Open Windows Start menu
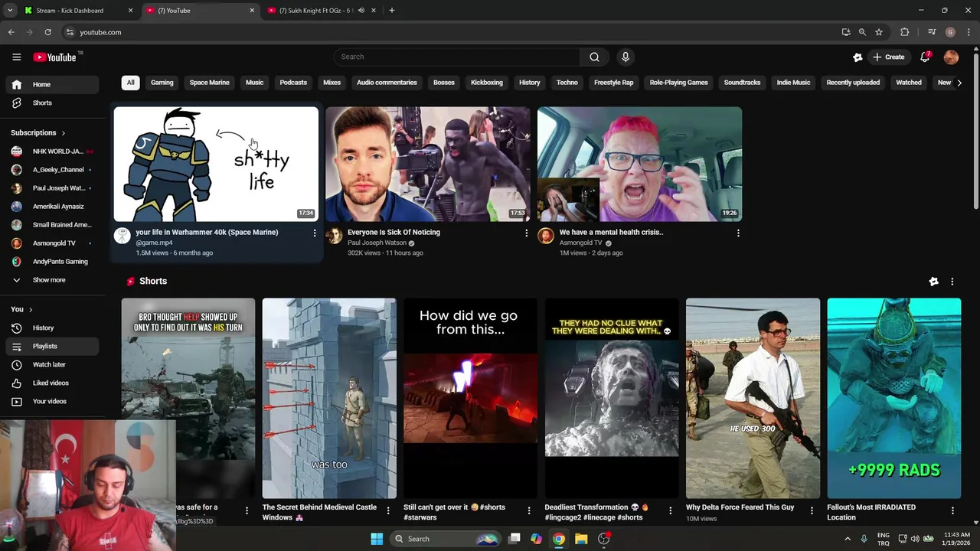The height and width of the screenshot is (551, 980). [377, 539]
